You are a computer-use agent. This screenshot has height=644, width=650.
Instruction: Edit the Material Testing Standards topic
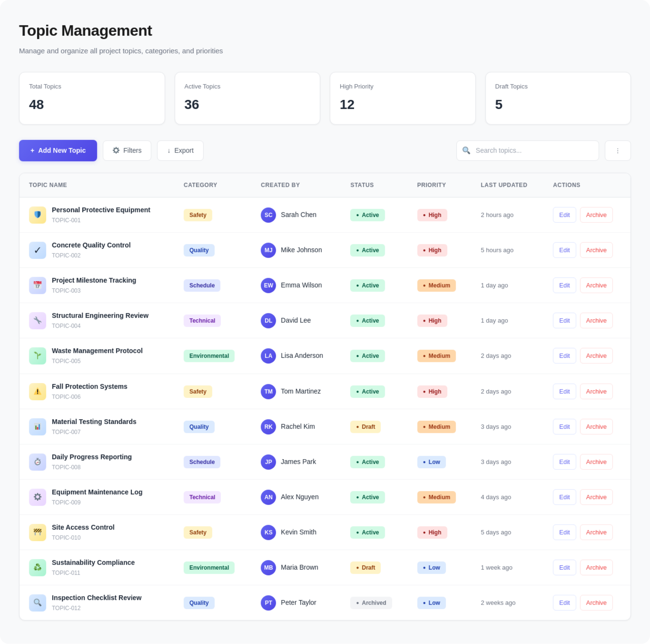[564, 427]
